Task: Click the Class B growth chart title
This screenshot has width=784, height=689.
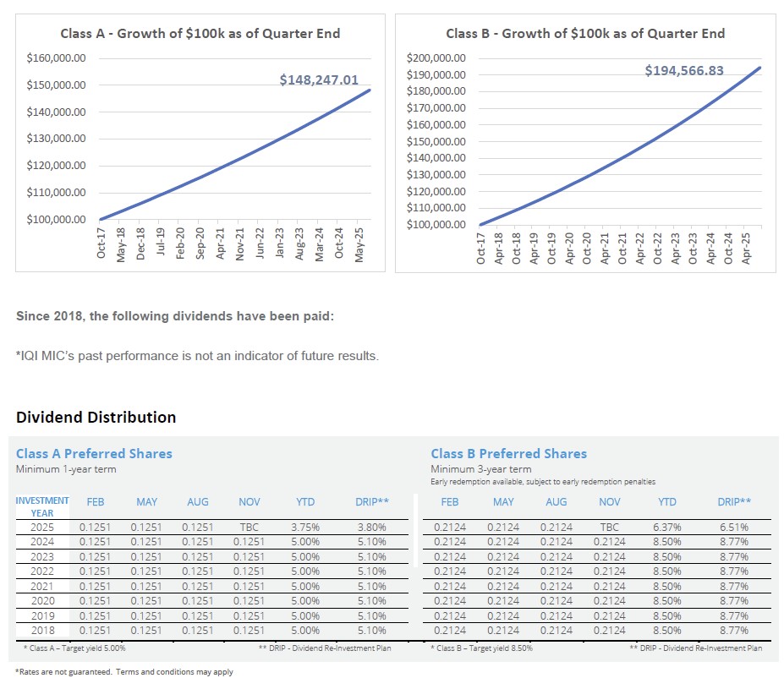Action: click(x=585, y=34)
